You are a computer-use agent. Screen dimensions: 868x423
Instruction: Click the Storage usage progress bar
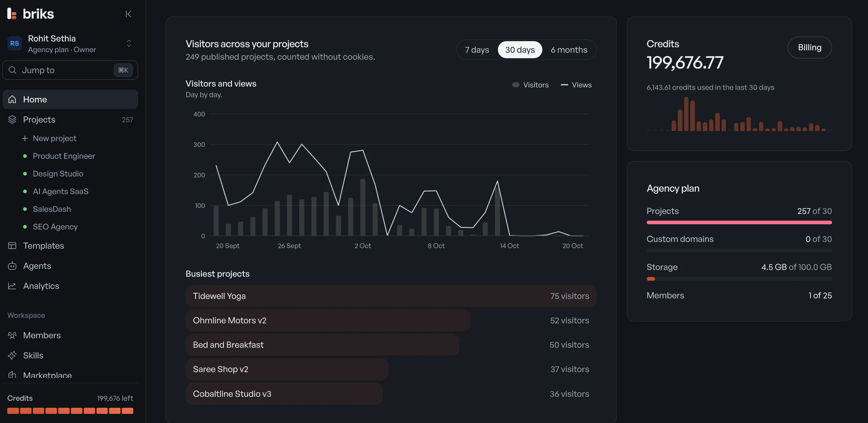coord(739,279)
